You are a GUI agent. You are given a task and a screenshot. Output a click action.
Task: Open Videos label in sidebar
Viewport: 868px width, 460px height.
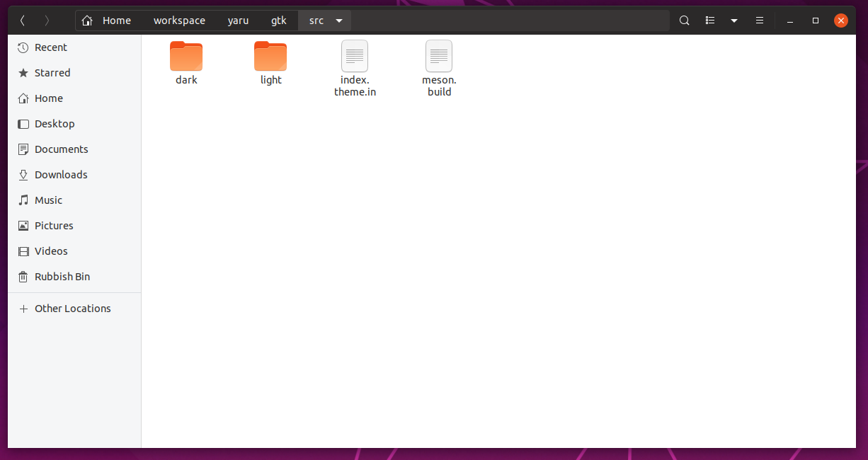click(51, 251)
